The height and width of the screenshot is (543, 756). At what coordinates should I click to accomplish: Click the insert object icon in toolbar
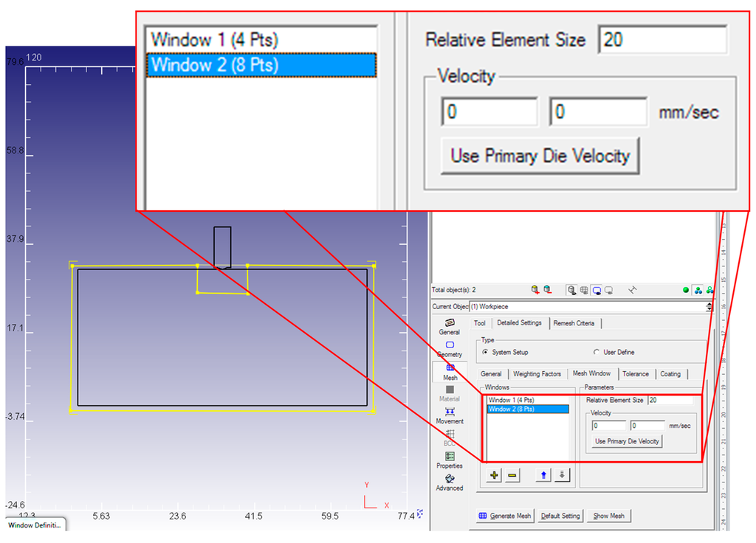(x=535, y=290)
